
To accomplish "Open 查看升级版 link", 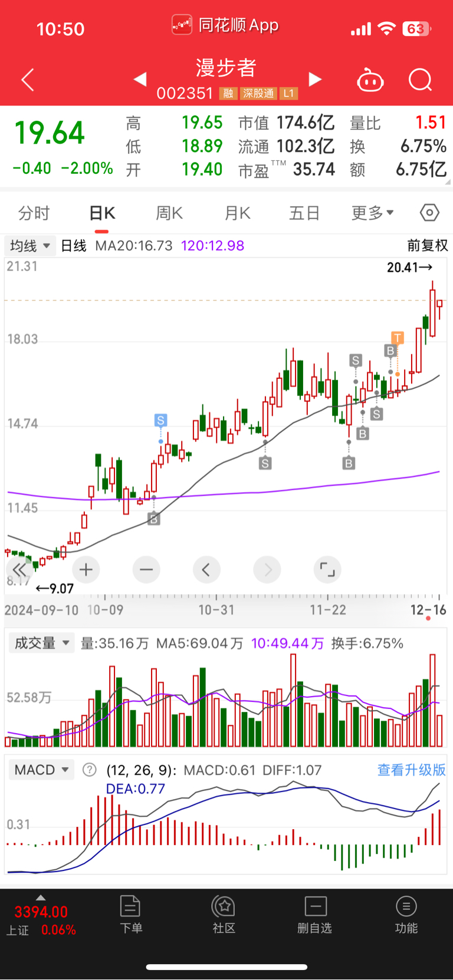I will (x=412, y=770).
